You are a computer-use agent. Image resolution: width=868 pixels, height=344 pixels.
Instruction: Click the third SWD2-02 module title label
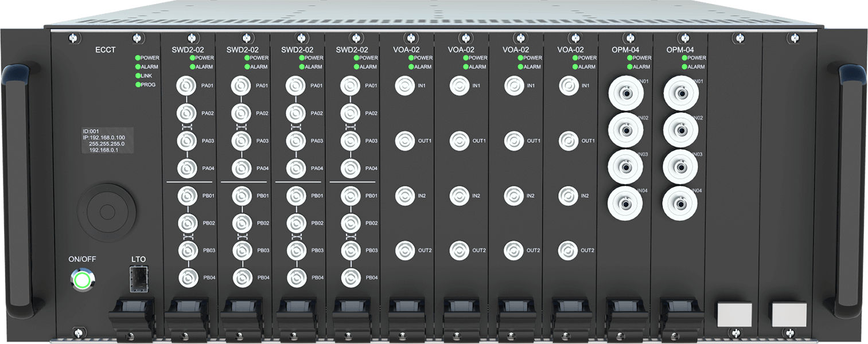click(296, 50)
